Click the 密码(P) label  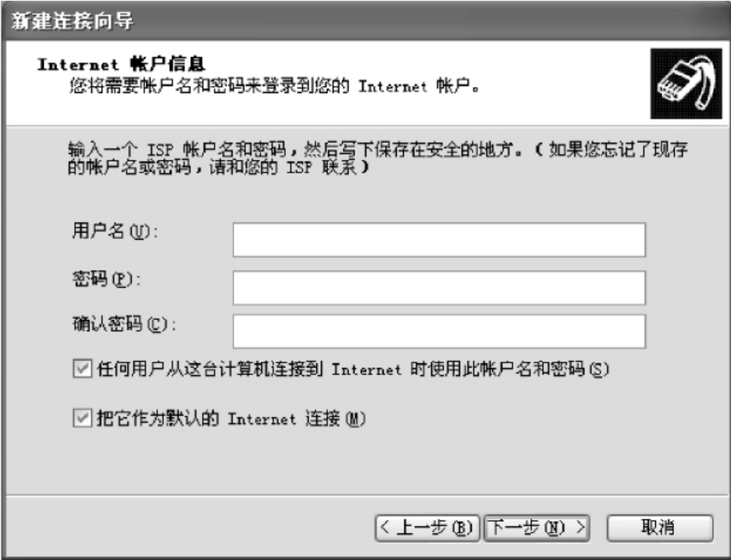click(x=106, y=279)
